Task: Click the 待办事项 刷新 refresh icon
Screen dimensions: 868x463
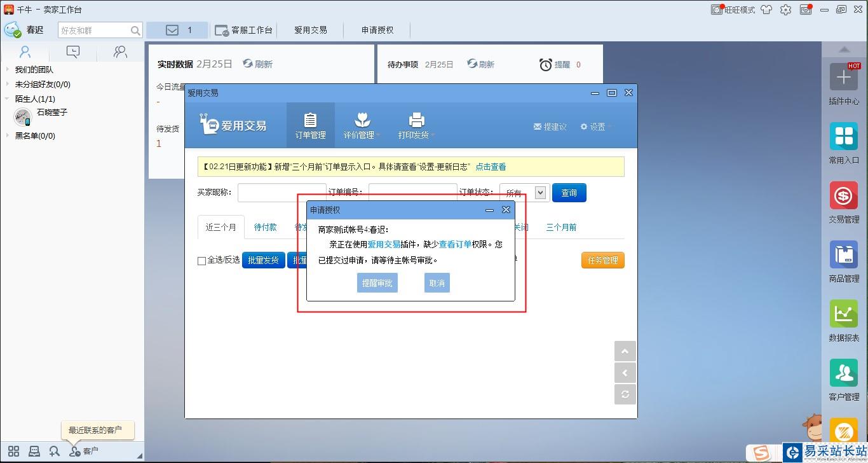Action: click(472, 64)
